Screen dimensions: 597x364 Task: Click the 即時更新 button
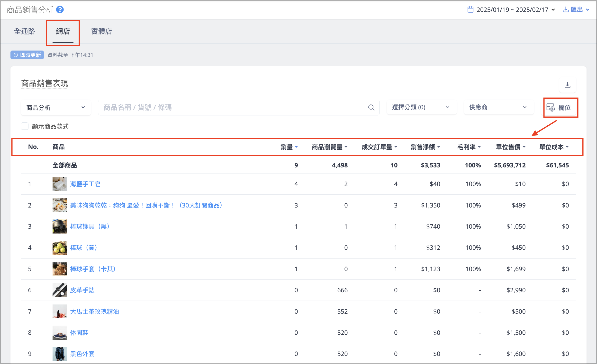click(x=27, y=55)
